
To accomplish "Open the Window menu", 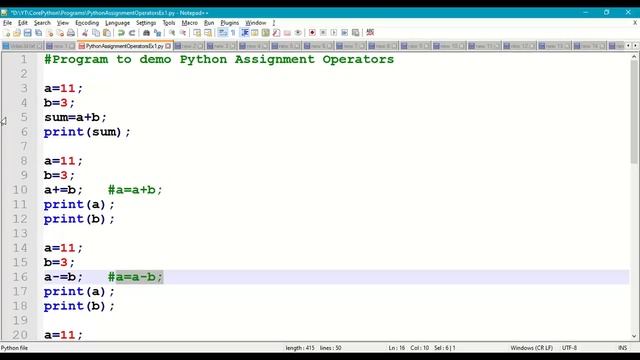I will coord(256,23).
